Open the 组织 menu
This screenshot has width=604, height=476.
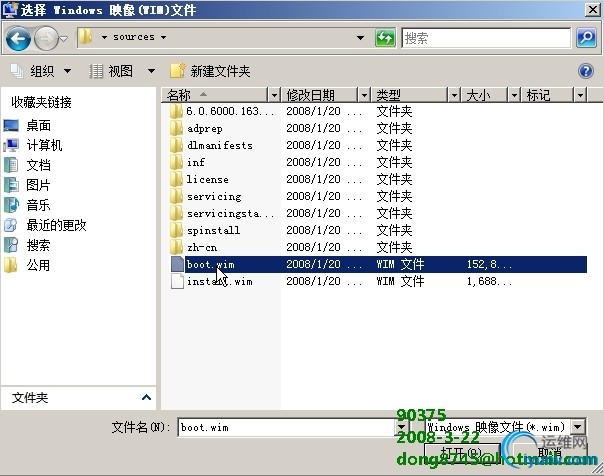[x=41, y=71]
